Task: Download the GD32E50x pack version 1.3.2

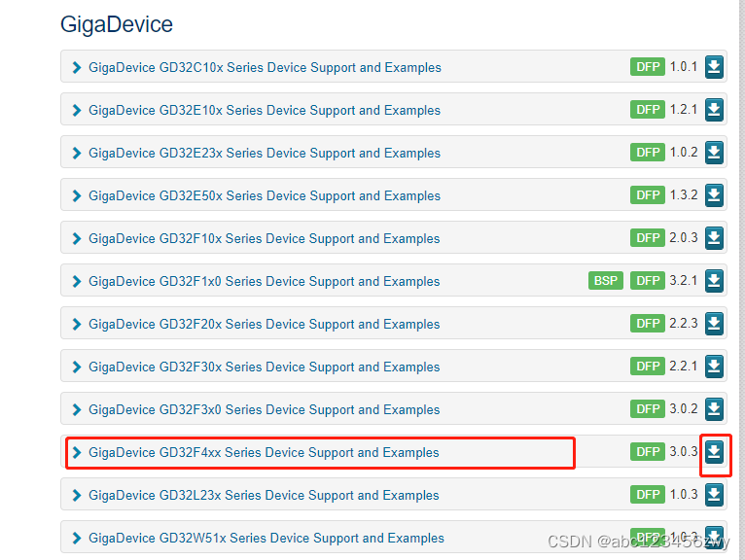Action: (714, 195)
